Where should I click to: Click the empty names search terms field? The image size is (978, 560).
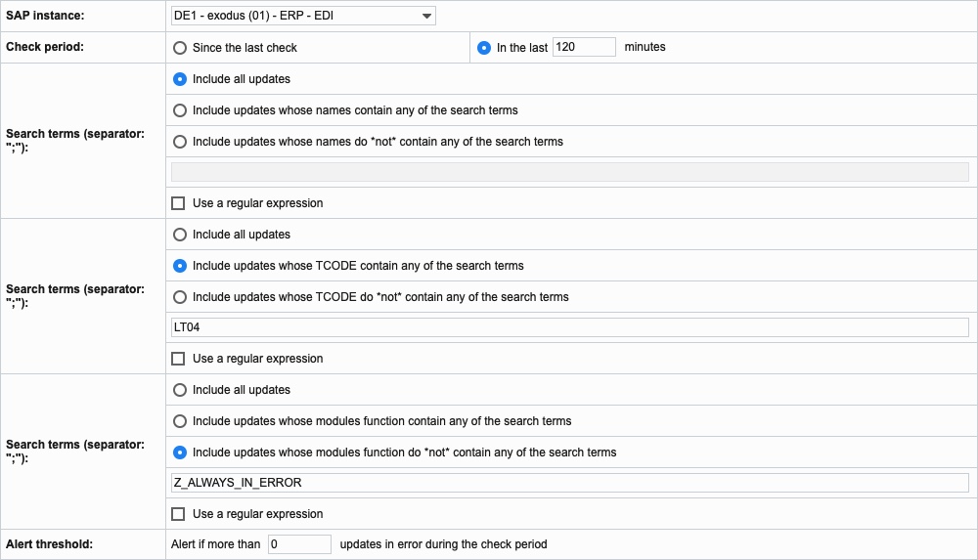(x=569, y=172)
